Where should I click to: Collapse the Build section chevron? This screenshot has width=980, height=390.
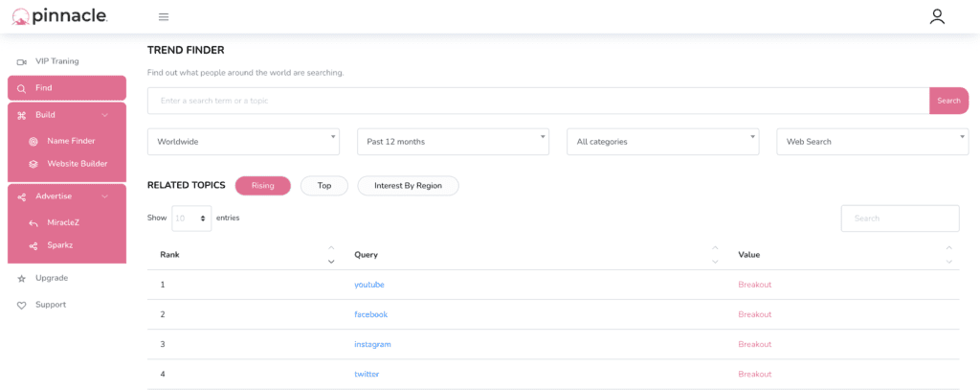pyautogui.click(x=105, y=115)
